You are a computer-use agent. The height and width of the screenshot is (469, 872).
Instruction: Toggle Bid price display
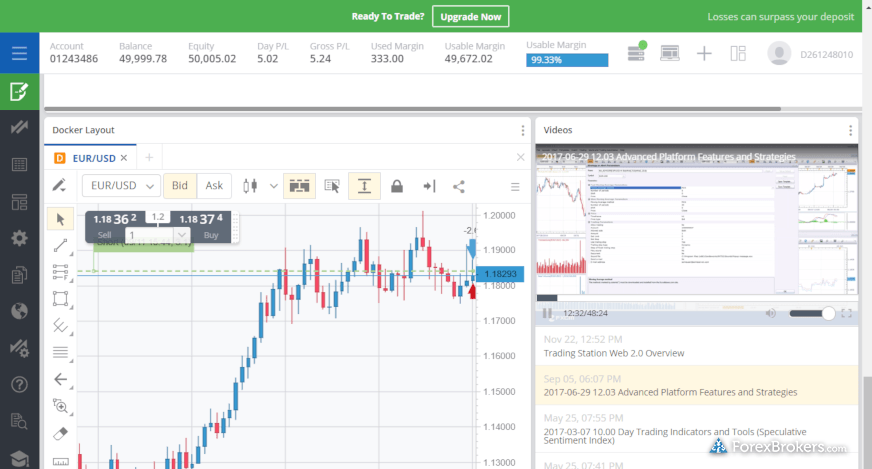click(180, 186)
